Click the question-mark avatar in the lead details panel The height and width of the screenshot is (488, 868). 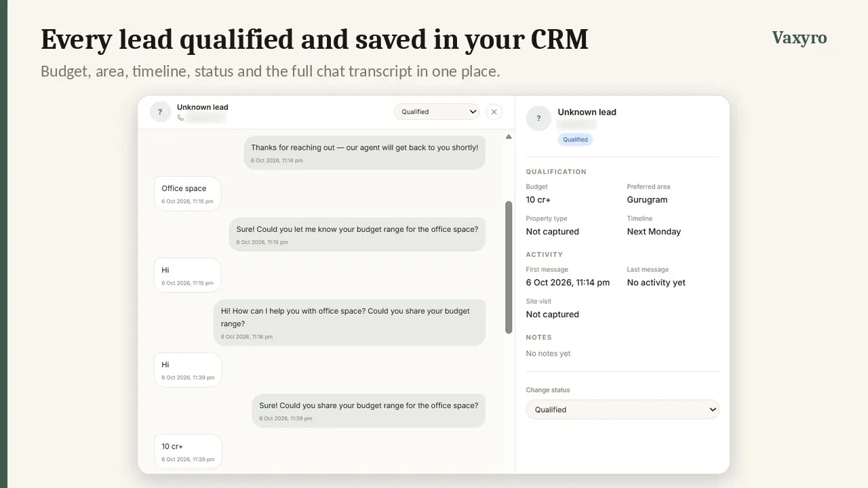538,118
